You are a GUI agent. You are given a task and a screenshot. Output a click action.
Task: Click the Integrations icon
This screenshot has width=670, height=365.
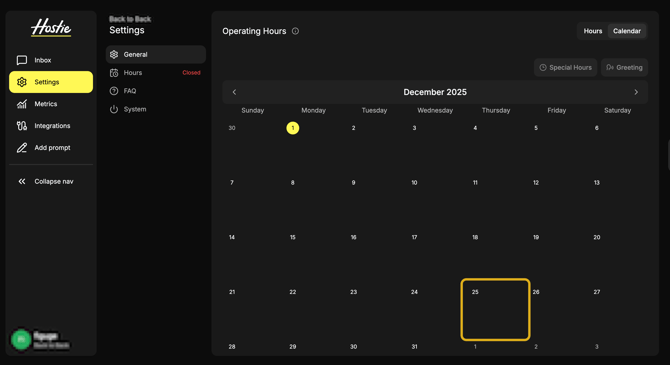coord(22,126)
